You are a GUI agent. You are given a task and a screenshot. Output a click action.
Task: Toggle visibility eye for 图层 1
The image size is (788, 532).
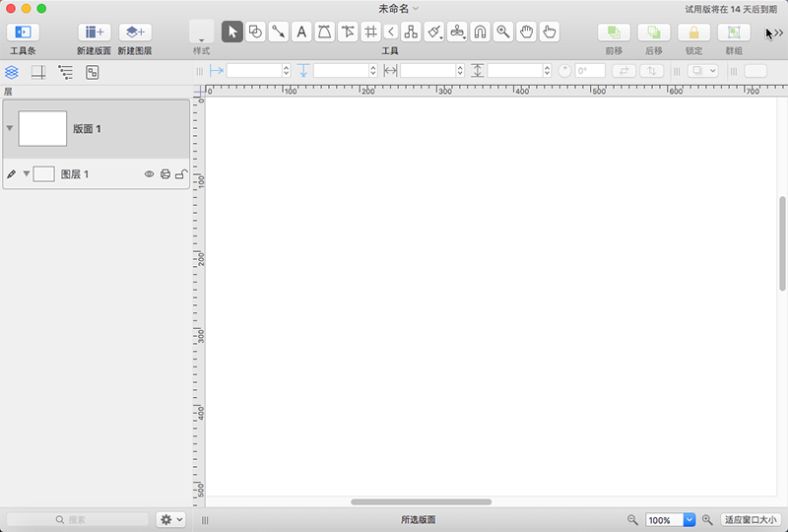[150, 174]
